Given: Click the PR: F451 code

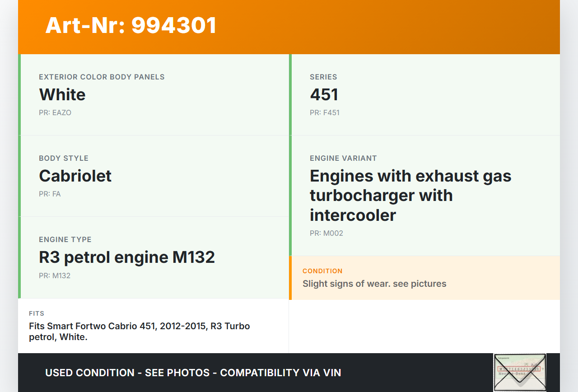Looking at the screenshot, I should [x=324, y=113].
